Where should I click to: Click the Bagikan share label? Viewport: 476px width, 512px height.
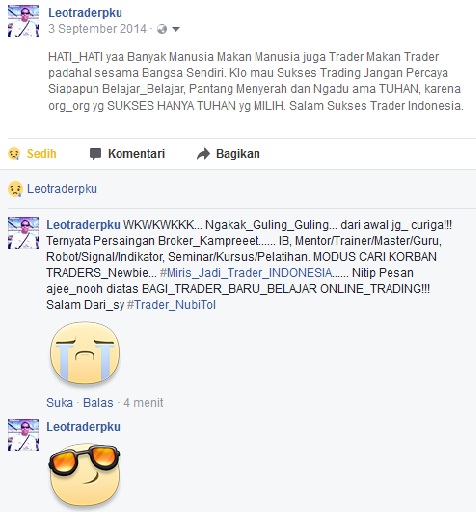point(238,154)
